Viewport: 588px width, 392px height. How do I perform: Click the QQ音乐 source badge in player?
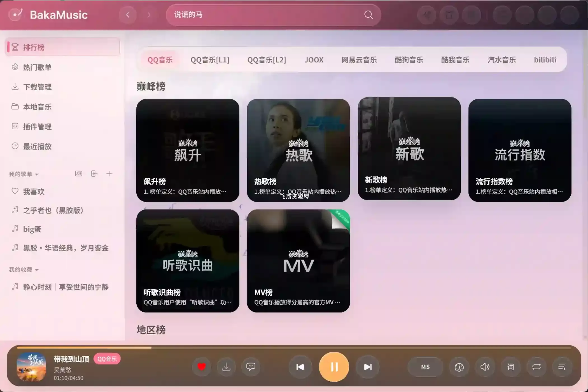tap(107, 359)
